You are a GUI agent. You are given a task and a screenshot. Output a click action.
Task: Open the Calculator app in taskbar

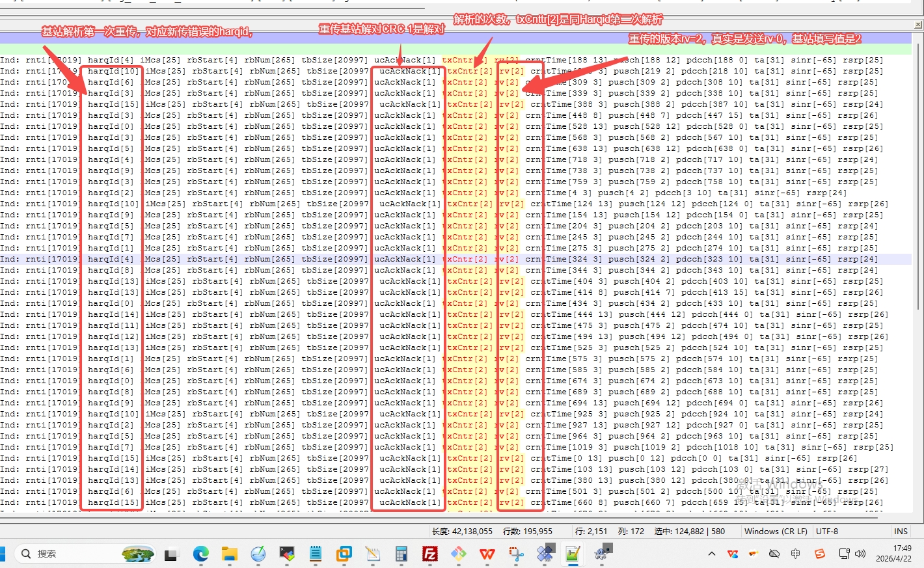tap(401, 554)
